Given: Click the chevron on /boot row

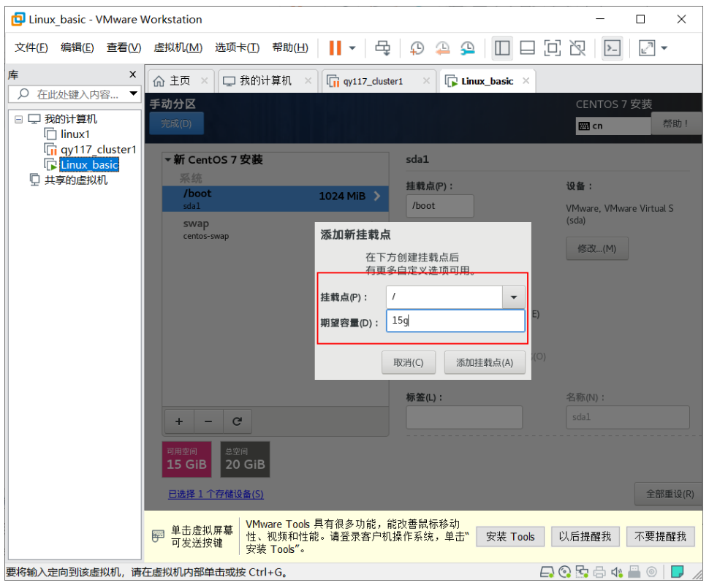Looking at the screenshot, I should click(377, 196).
